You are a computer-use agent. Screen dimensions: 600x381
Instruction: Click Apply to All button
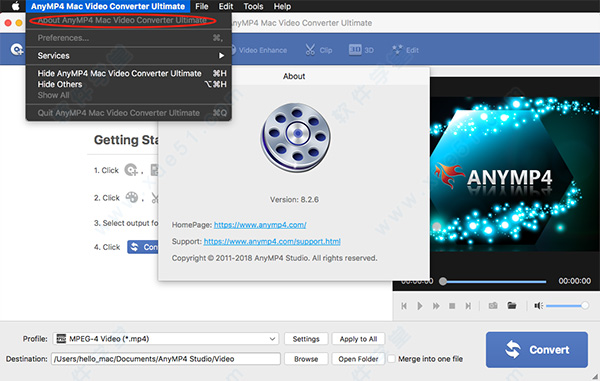[x=358, y=339]
